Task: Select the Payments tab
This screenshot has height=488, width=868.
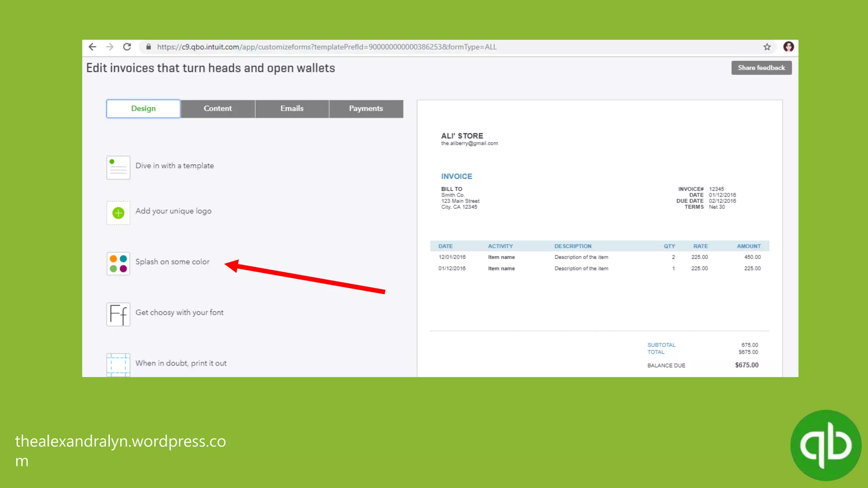Action: point(366,108)
